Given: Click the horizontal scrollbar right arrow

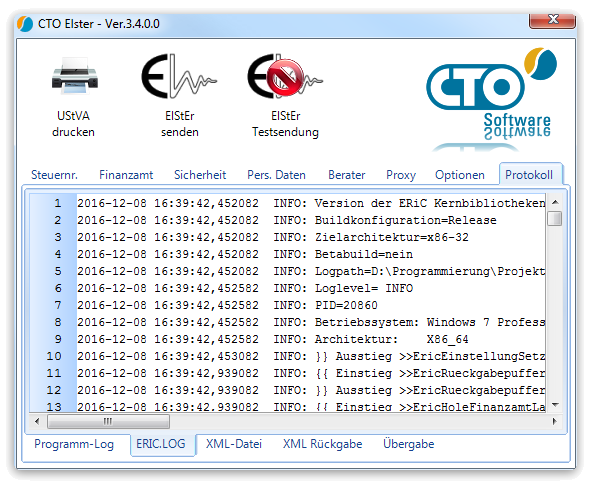Looking at the screenshot, I should 555,422.
